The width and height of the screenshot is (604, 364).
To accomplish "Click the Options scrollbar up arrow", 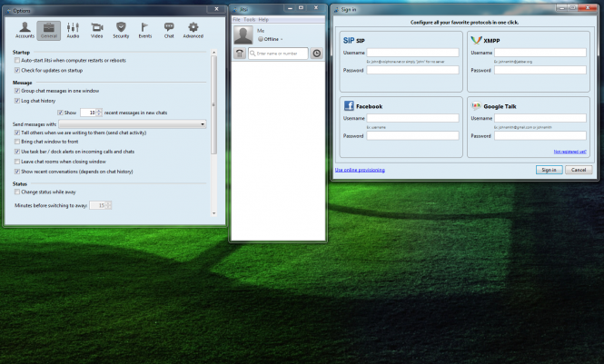I will click(x=213, y=53).
